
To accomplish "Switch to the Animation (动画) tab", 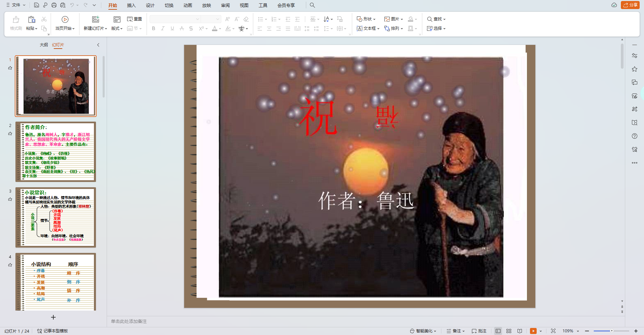I will 187,5.
